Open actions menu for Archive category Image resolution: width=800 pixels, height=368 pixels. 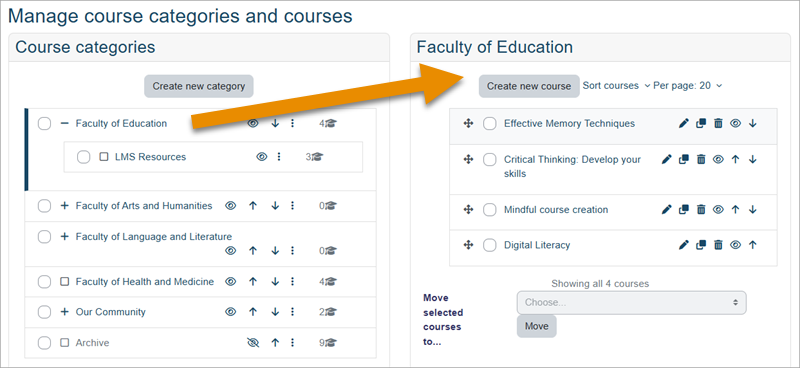pos(292,343)
